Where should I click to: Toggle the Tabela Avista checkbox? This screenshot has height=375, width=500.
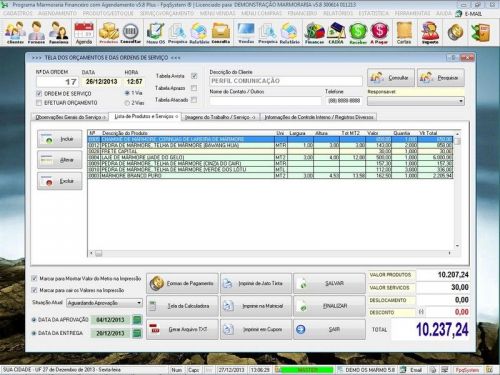tap(194, 76)
